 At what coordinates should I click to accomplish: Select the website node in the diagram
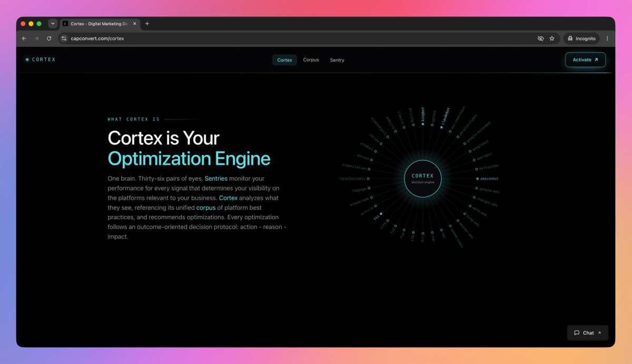[x=391, y=124]
